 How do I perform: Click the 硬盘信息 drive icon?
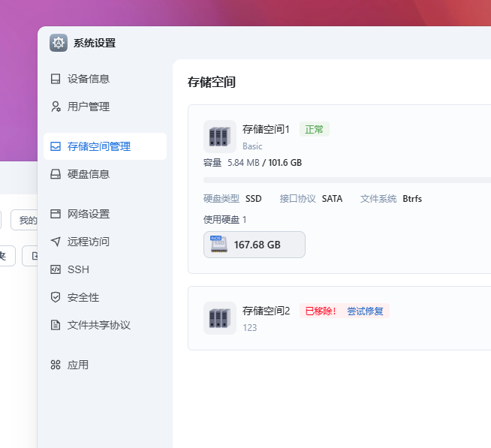click(56, 174)
